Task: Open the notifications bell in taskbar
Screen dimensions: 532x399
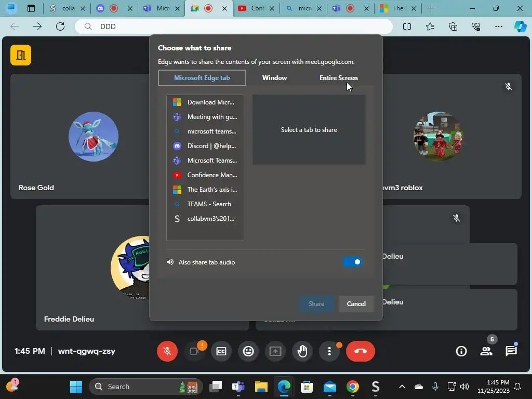Action: pyautogui.click(x=517, y=387)
